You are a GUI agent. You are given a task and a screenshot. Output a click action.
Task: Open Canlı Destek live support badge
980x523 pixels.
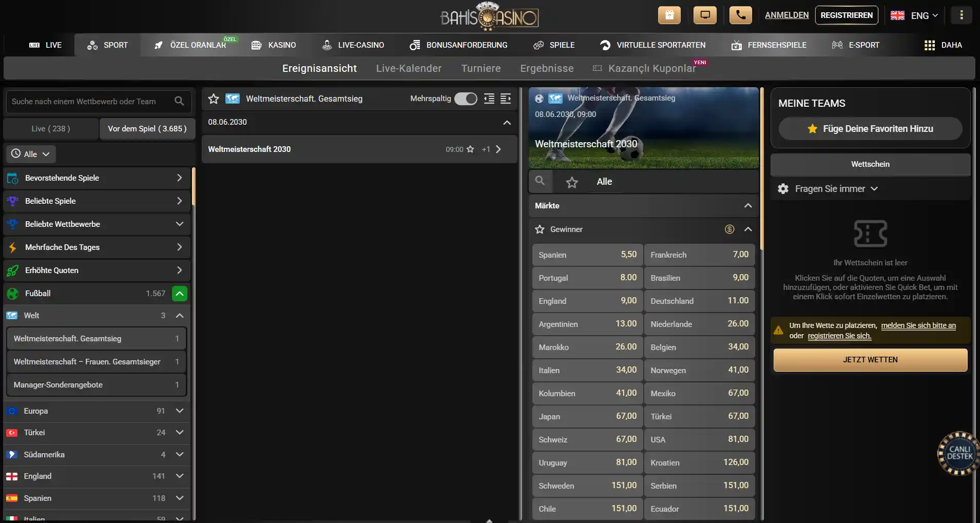[x=958, y=453]
